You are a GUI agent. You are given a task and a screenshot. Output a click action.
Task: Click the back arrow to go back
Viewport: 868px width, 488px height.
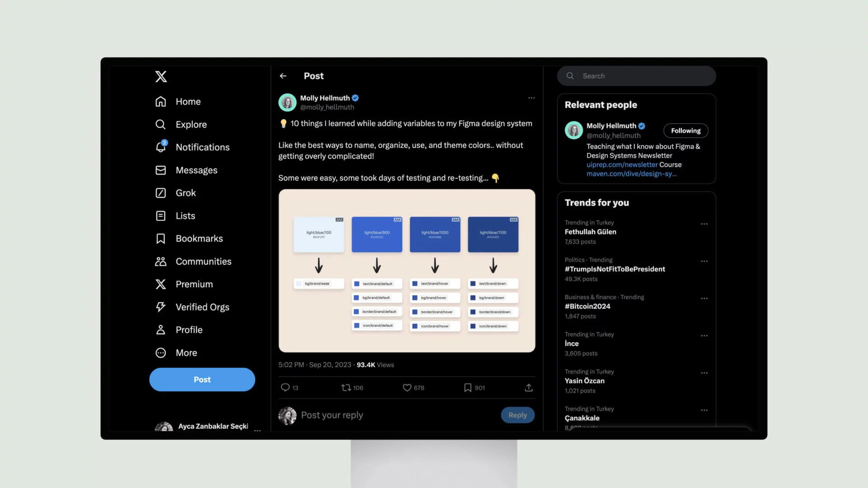(283, 75)
